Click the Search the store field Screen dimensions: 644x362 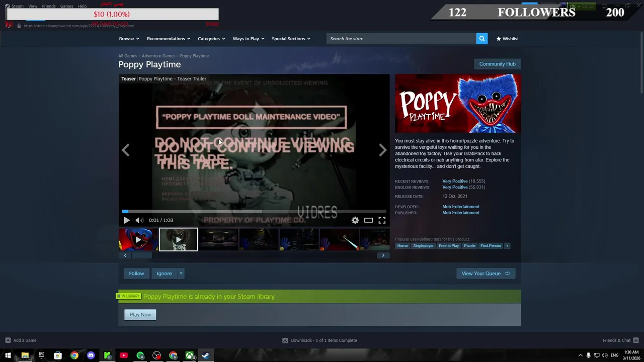click(401, 39)
